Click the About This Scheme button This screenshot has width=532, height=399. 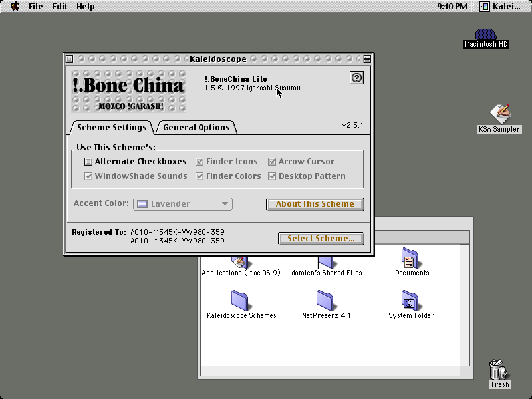[315, 204]
